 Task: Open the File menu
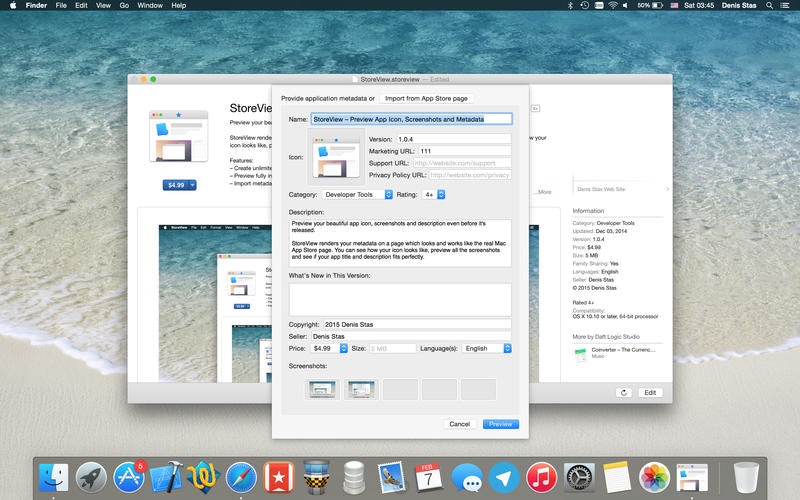pos(61,5)
